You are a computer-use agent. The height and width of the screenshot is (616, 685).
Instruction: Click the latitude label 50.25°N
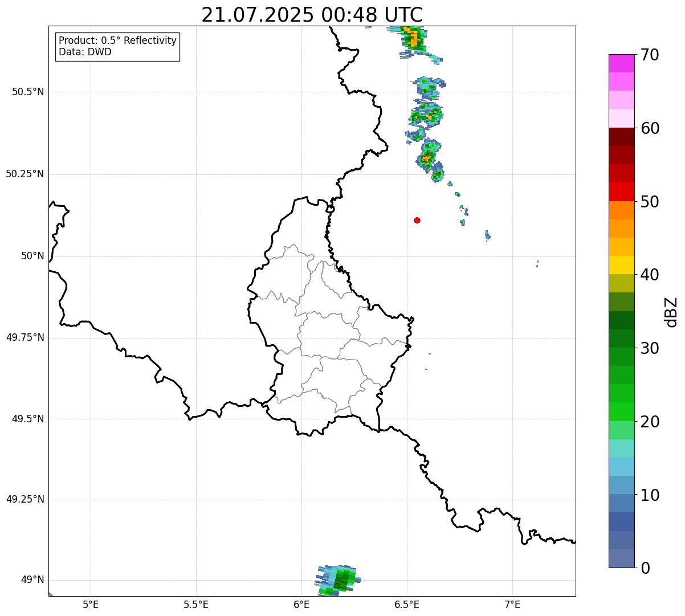pos(25,174)
